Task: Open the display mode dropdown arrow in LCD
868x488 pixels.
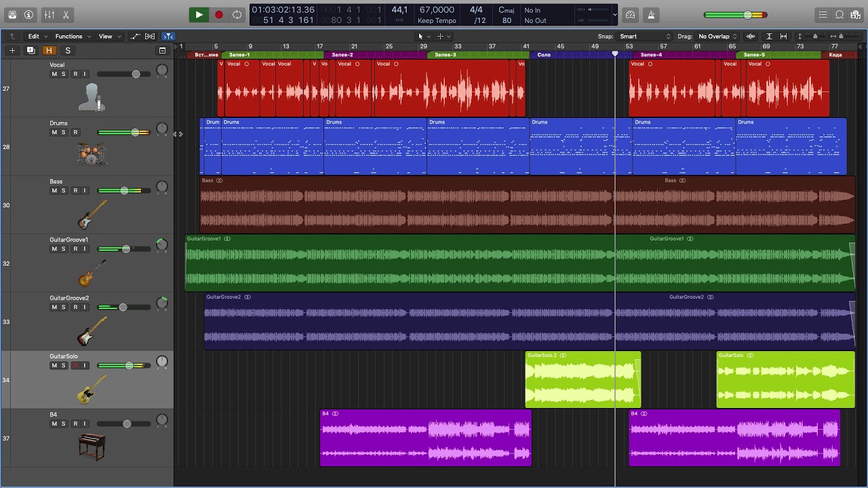Action: click(x=614, y=14)
